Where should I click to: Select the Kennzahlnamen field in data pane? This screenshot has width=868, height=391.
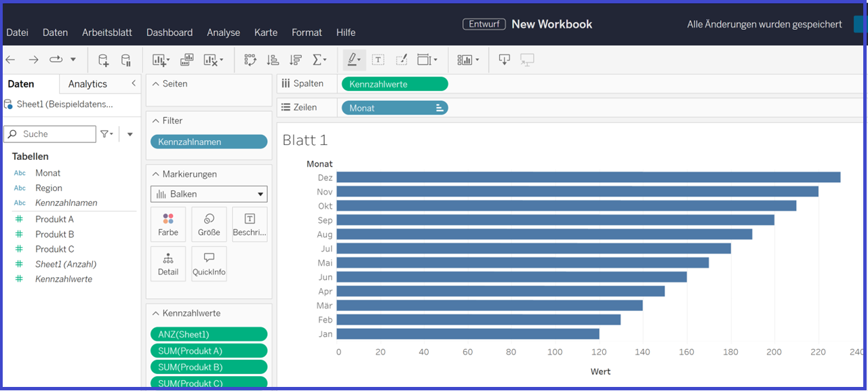[66, 203]
